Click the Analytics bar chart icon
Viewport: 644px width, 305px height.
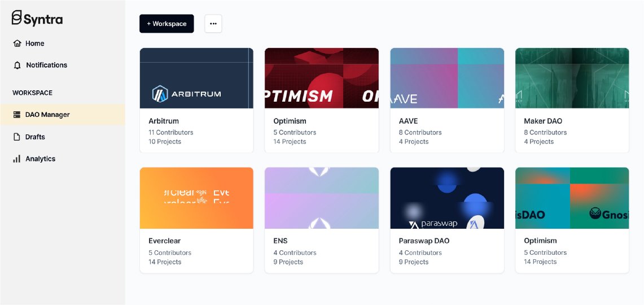coord(16,159)
